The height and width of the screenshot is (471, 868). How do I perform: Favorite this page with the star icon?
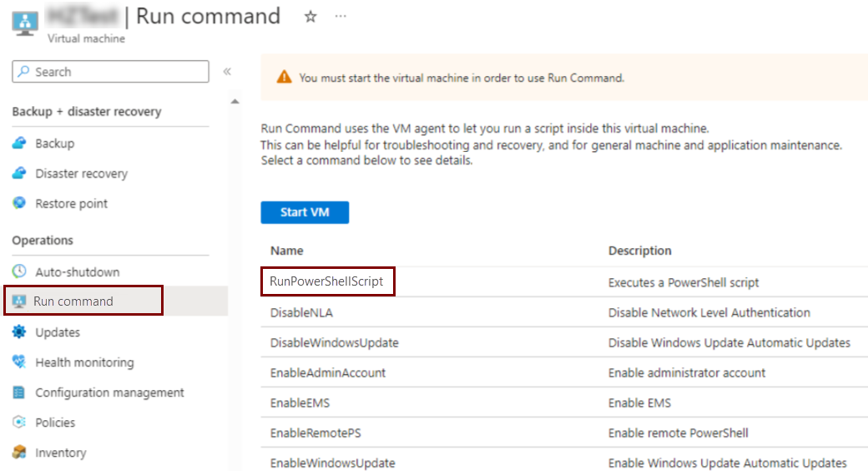(310, 17)
